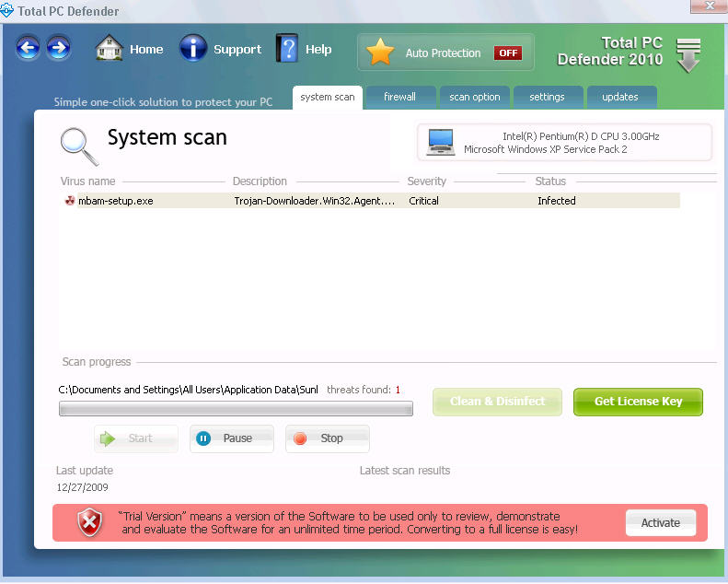
Task: Click the Severity column header
Action: click(x=427, y=181)
